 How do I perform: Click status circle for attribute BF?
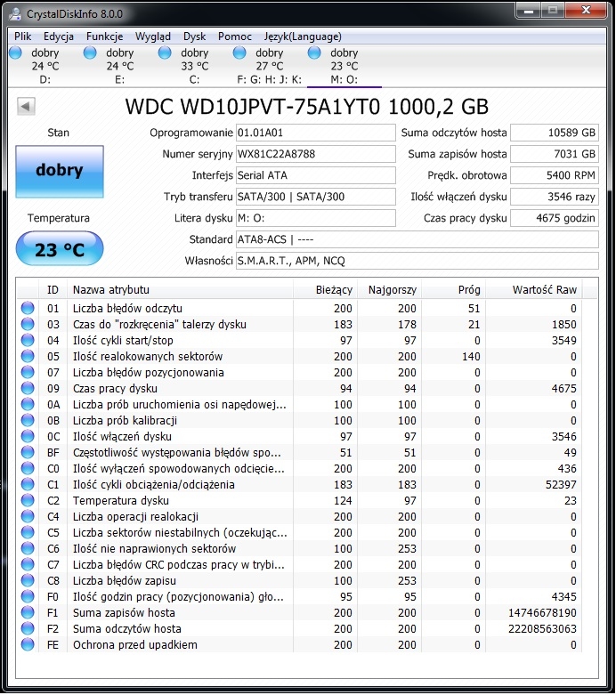click(x=28, y=452)
